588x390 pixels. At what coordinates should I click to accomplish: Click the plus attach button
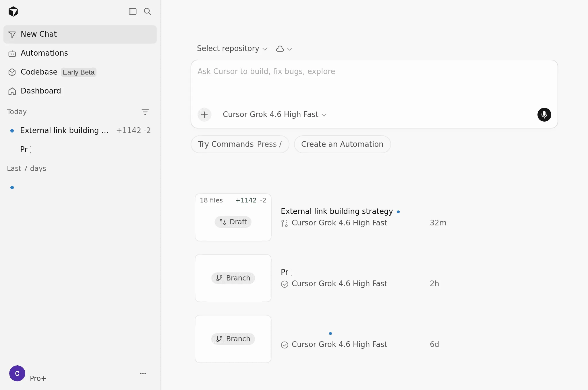[204, 115]
